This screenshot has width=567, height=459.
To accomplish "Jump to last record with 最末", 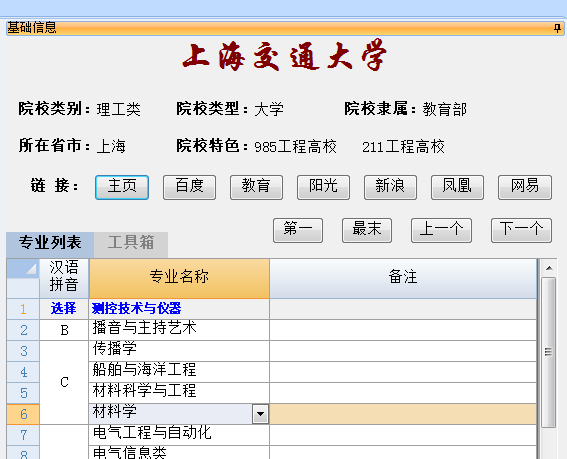I will pos(367,230).
